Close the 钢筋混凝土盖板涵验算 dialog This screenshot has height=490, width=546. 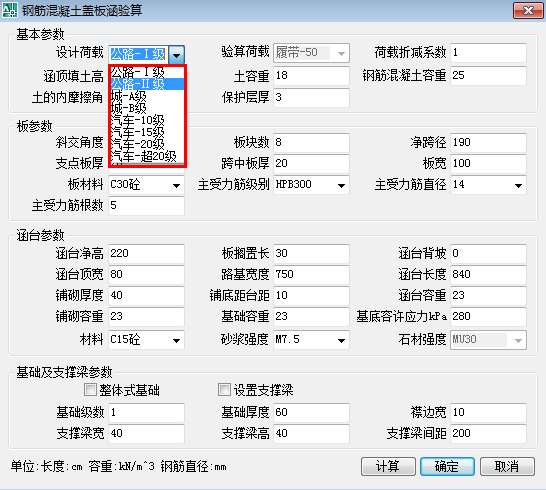pos(528,10)
